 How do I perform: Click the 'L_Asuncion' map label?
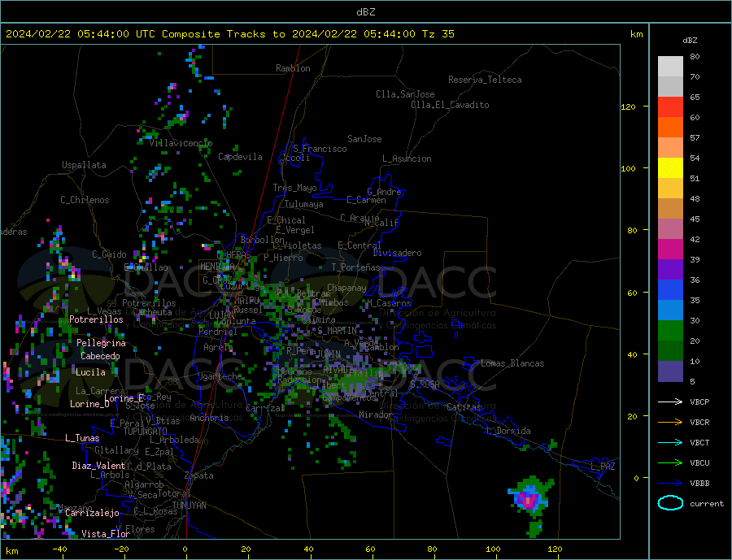coord(407,158)
